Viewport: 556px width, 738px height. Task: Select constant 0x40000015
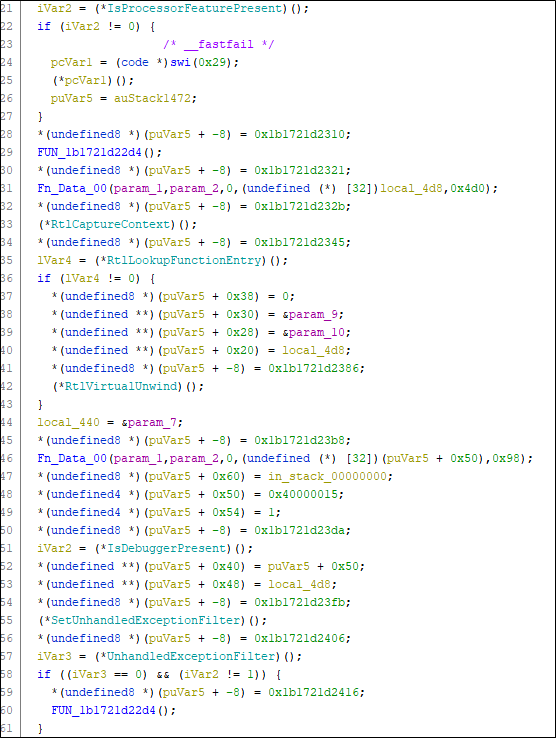click(x=303, y=494)
